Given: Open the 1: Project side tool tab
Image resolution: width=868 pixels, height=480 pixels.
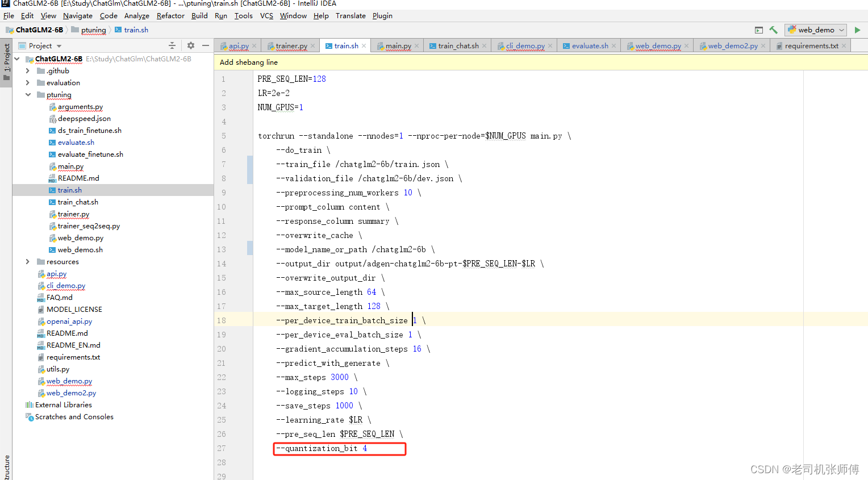Looking at the screenshot, I should click(x=6, y=63).
